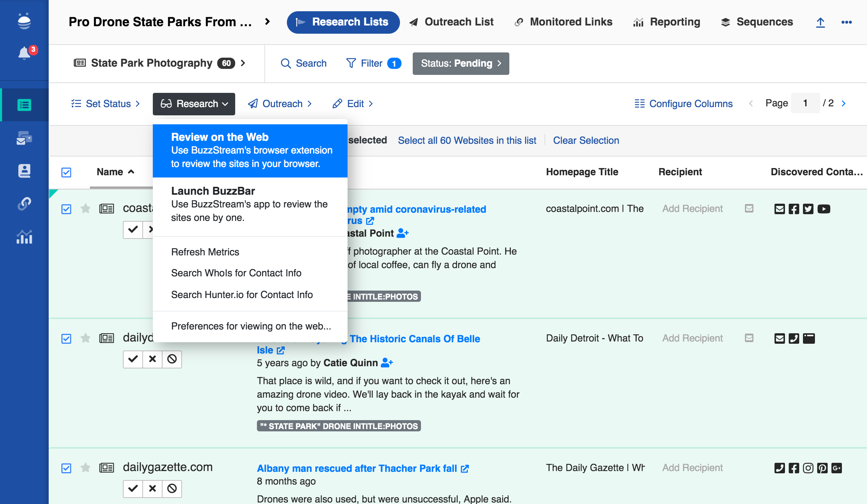Screen dimensions: 867x504
Task: Open the Filter panel
Action: point(373,63)
